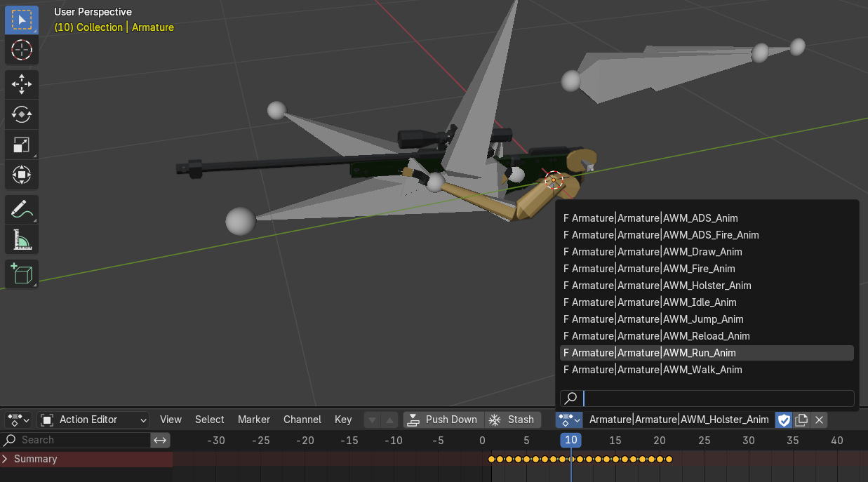The width and height of the screenshot is (868, 482).
Task: Click the AWM_Holster_Anim action name field
Action: pos(679,420)
